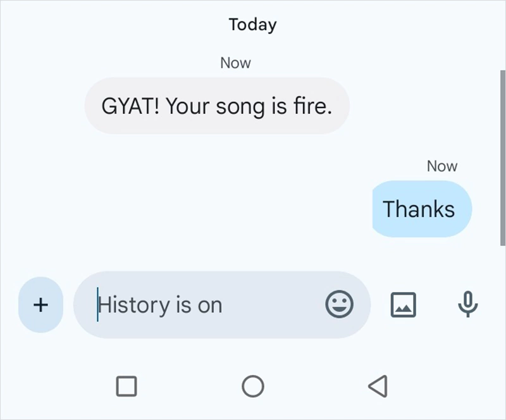Tap the smiley face in the message bar

[x=340, y=304]
